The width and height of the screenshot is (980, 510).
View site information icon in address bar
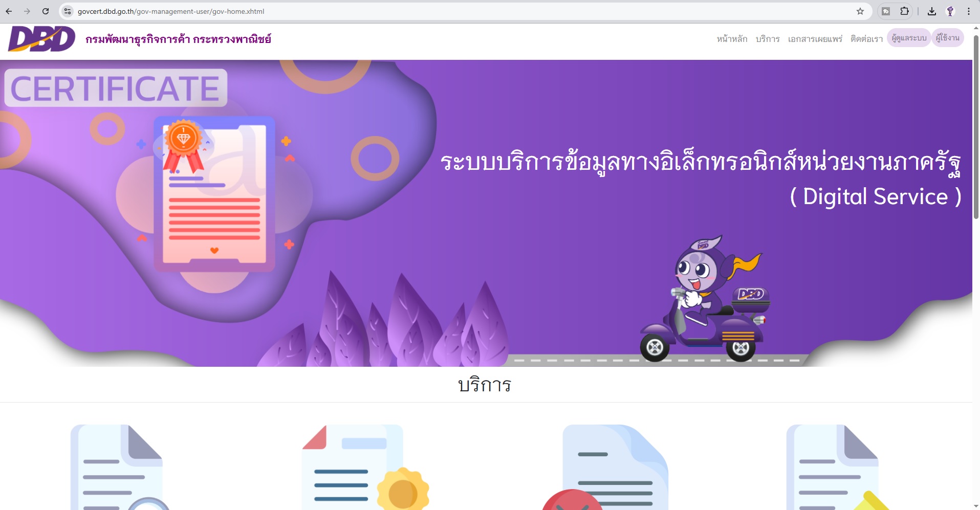(68, 11)
